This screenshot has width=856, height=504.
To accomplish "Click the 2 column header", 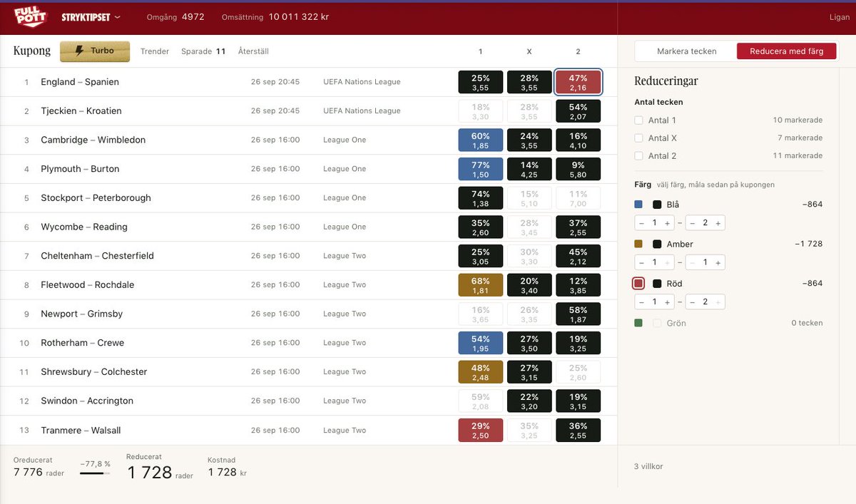I will pos(578,51).
